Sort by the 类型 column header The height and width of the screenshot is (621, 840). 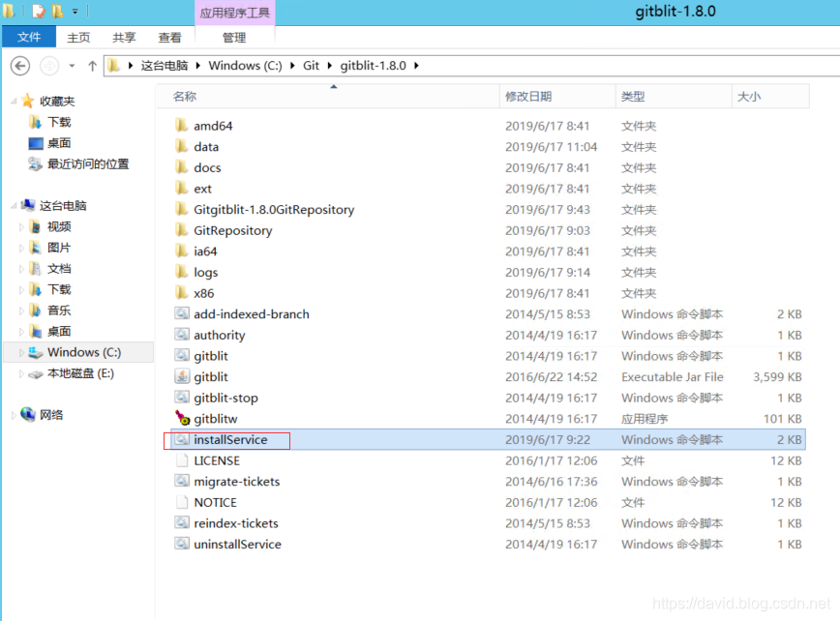click(674, 97)
